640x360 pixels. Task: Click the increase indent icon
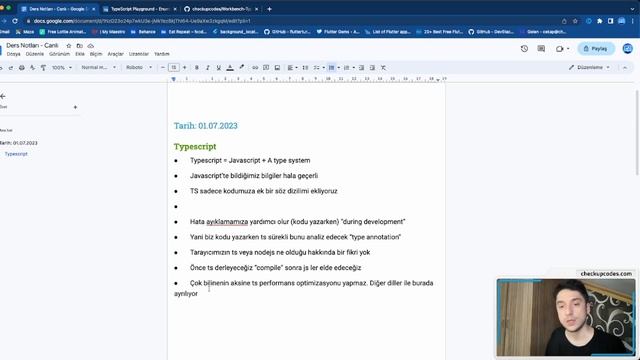(372, 68)
